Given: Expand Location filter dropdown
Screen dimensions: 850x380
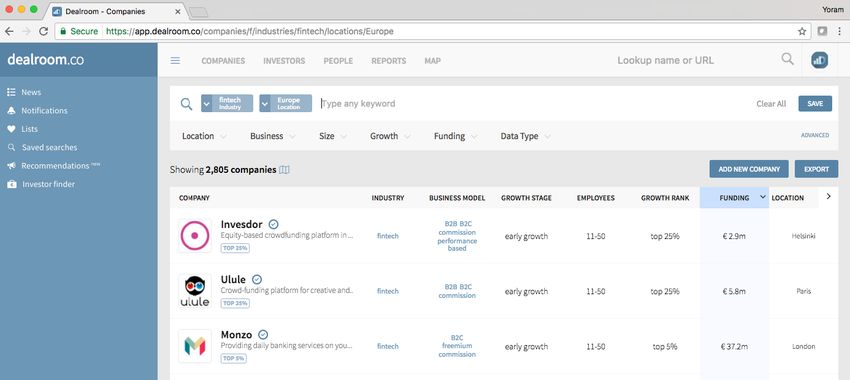Looking at the screenshot, I should click(x=204, y=136).
